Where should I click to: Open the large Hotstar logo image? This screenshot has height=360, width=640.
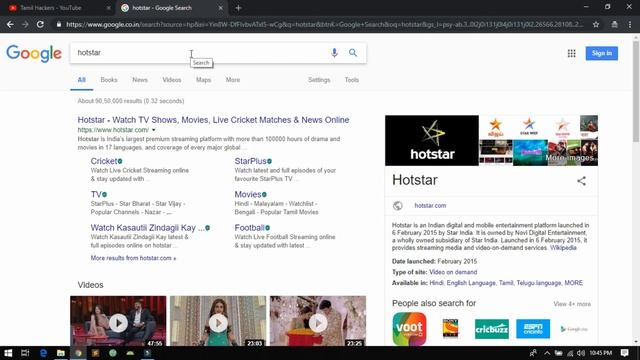click(432, 140)
